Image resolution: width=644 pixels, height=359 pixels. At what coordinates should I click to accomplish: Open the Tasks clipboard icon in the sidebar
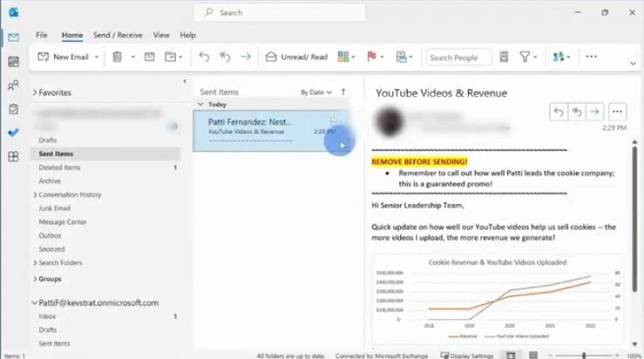pos(13,109)
